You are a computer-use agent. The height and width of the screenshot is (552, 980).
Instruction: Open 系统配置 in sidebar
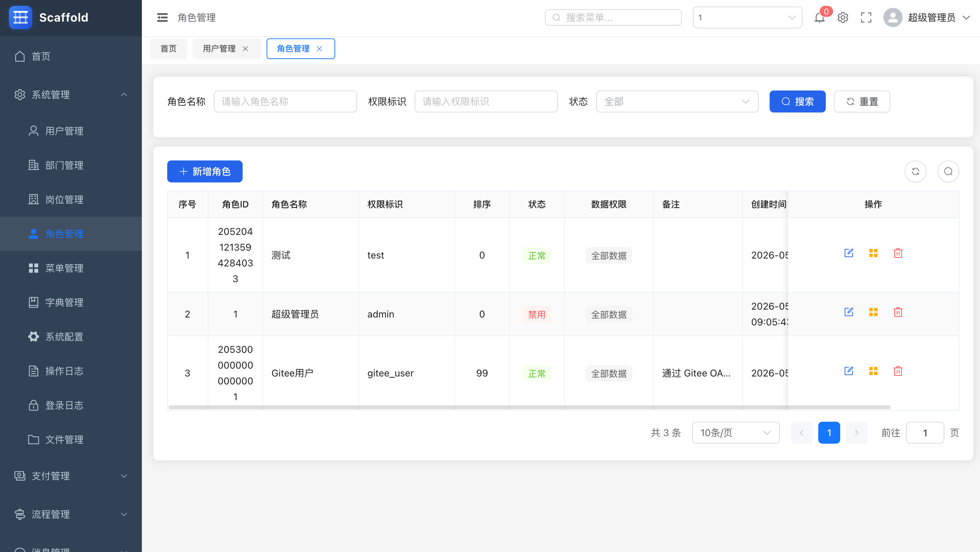click(x=71, y=337)
